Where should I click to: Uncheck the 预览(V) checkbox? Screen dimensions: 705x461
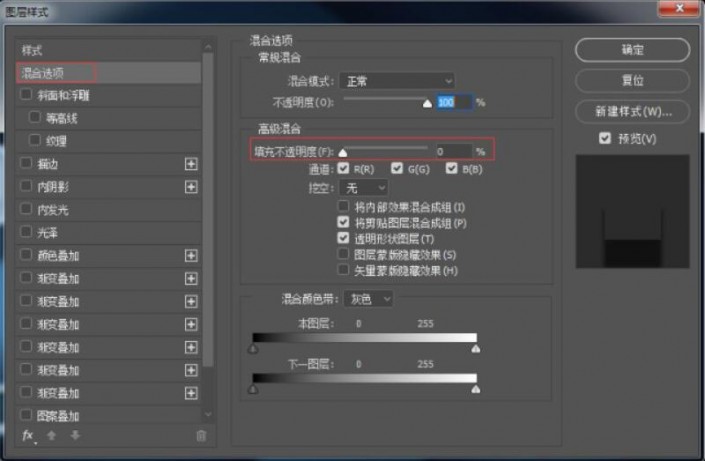[x=605, y=138]
